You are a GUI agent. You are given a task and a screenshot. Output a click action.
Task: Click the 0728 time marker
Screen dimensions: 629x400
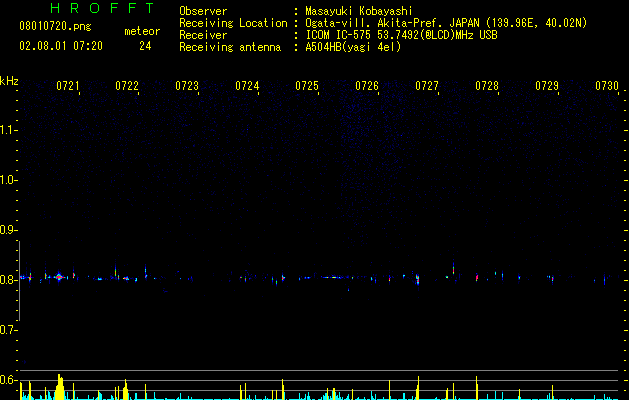click(487, 86)
